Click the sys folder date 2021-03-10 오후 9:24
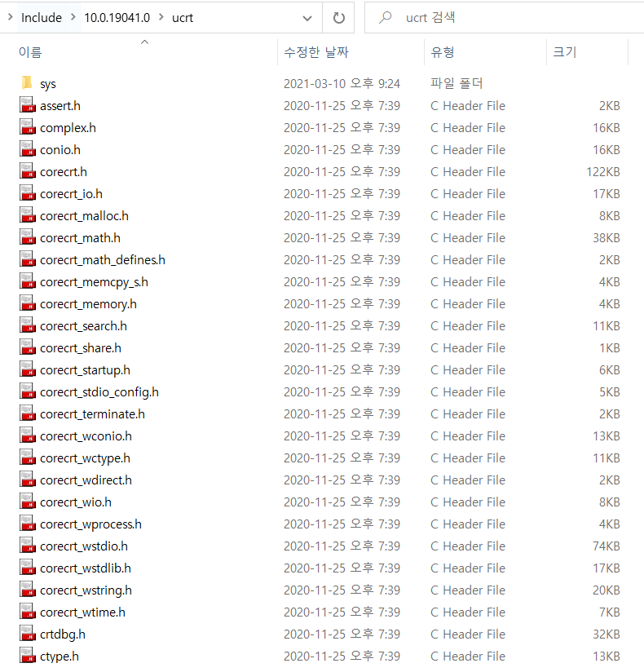Image resolution: width=644 pixels, height=672 pixels. tap(342, 83)
